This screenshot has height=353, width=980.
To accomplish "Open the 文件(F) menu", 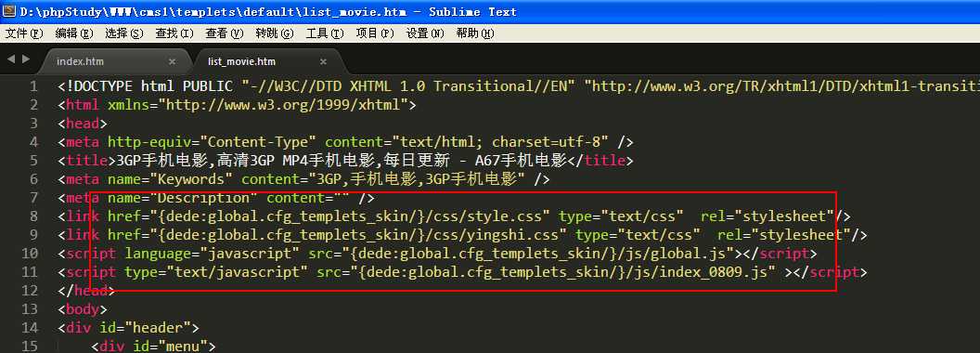I will (x=24, y=33).
